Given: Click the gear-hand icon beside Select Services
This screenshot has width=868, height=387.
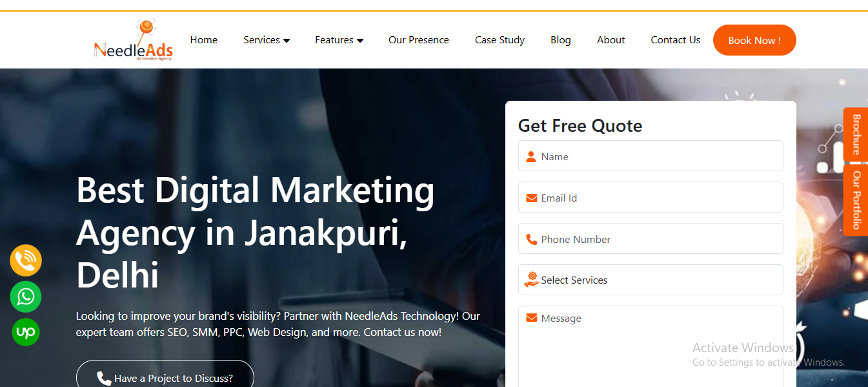Looking at the screenshot, I should click(x=531, y=280).
